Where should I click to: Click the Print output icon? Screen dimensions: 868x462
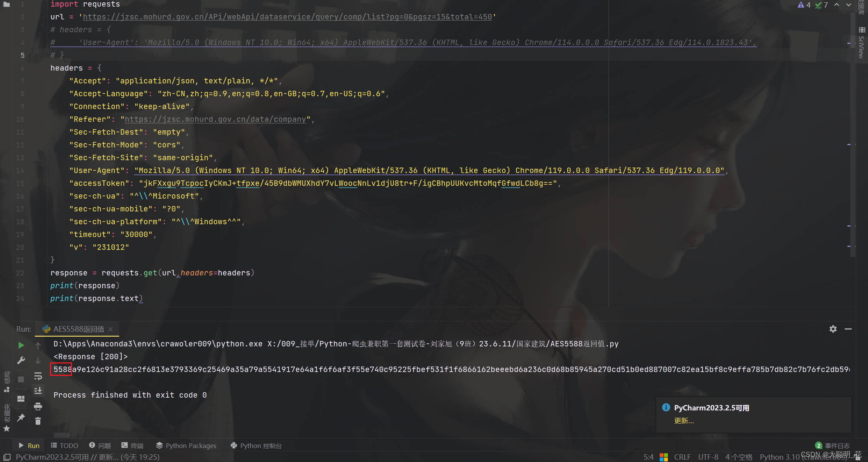click(38, 406)
